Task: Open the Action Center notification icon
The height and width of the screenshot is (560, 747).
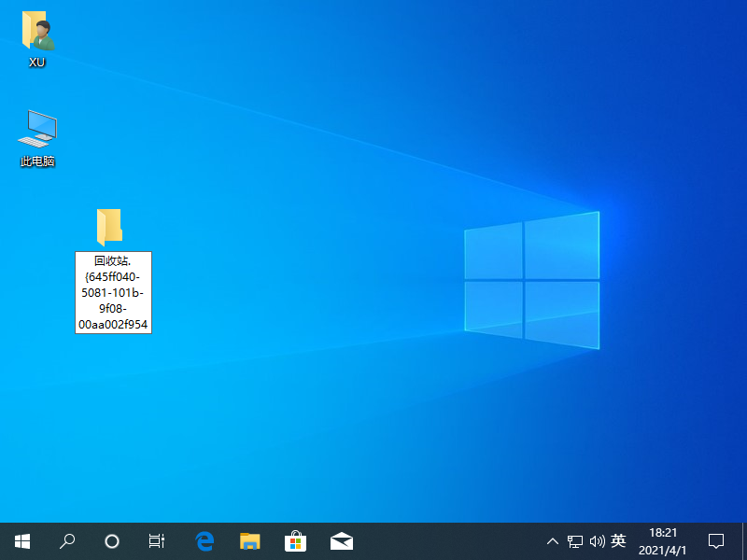Action: (x=716, y=540)
